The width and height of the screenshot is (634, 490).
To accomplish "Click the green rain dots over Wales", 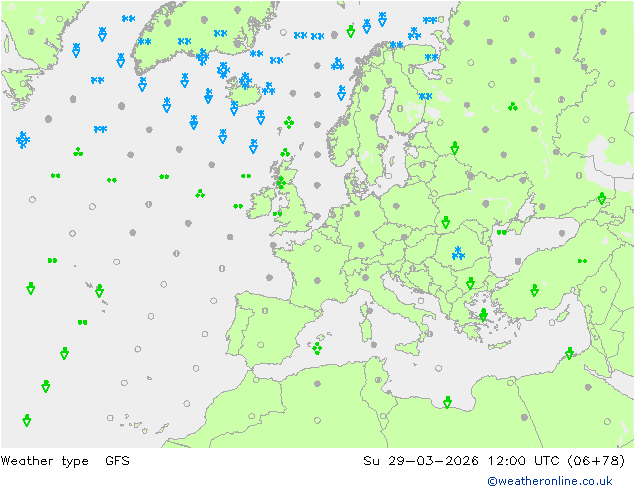I will (x=277, y=214).
